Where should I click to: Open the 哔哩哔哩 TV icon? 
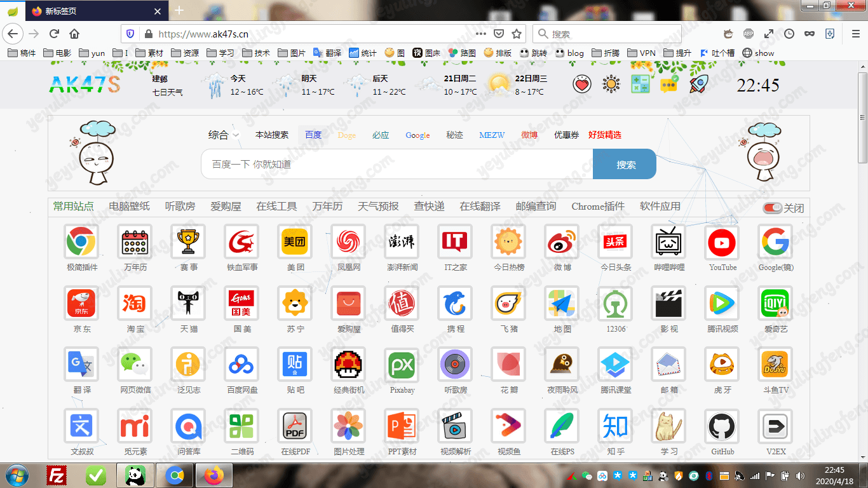[x=668, y=242]
